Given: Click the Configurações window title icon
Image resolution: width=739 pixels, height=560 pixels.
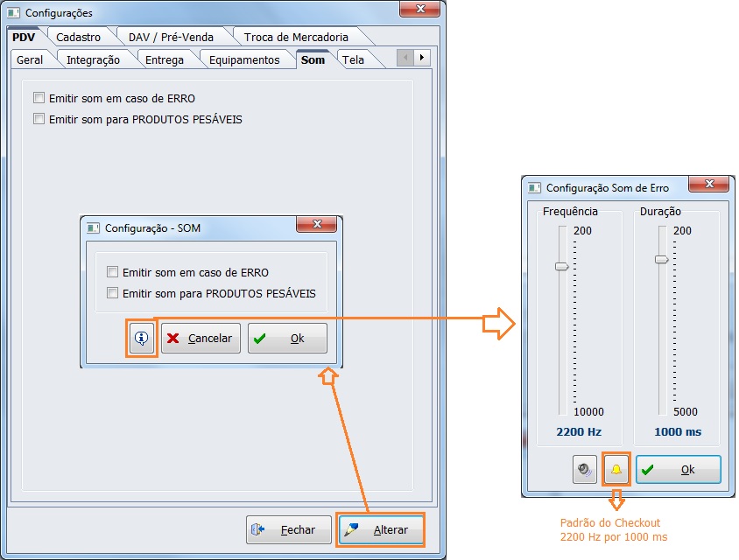Looking at the screenshot, I should coord(14,13).
